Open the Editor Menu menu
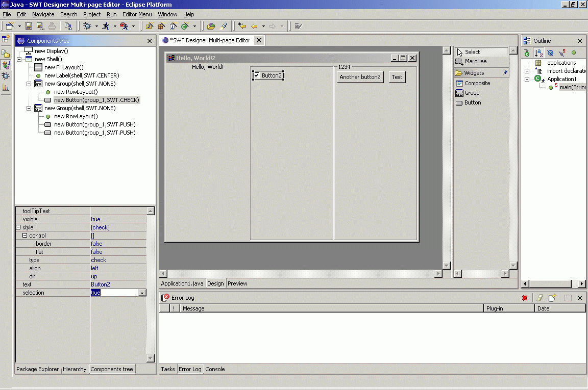This screenshot has height=390, width=588. [137, 14]
